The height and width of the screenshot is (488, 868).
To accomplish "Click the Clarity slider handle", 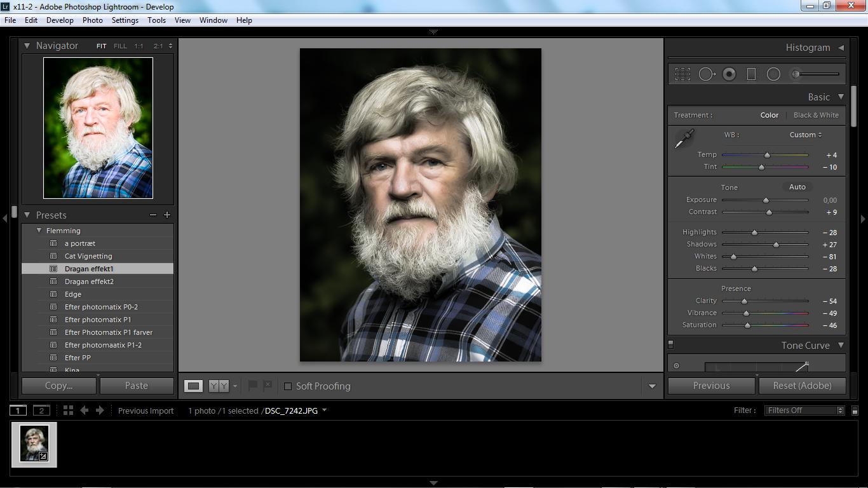I will tap(744, 301).
